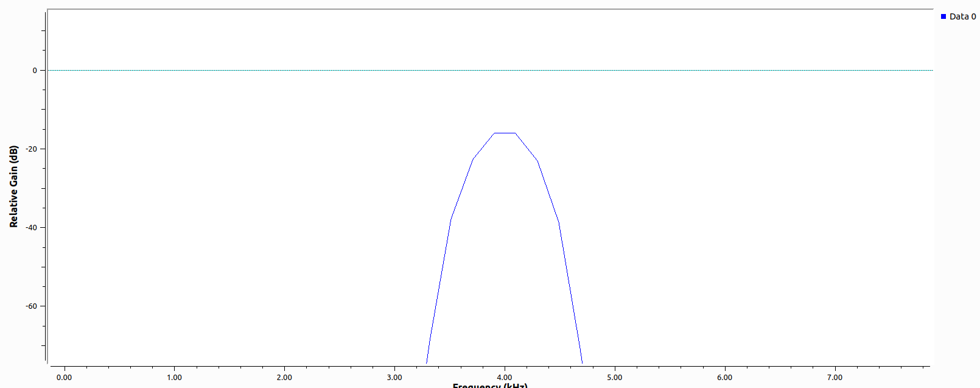The height and width of the screenshot is (388, 980).
Task: Click the 7.00 frequency axis label
Action: click(x=835, y=378)
